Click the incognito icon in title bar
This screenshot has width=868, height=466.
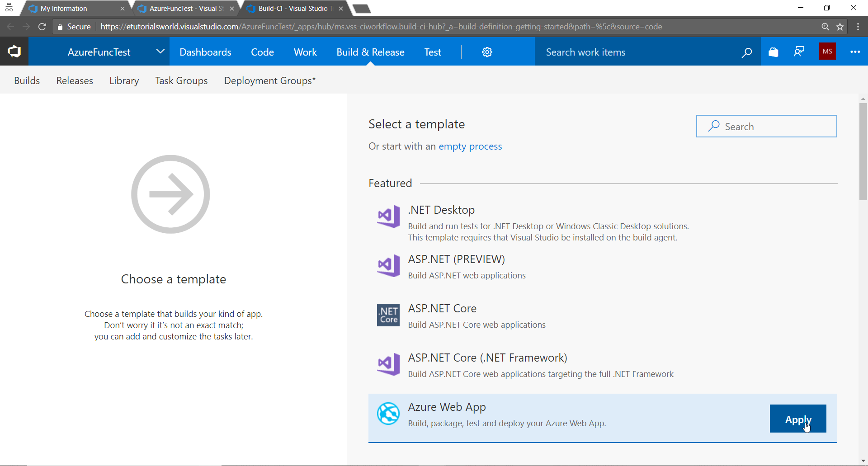point(9,8)
